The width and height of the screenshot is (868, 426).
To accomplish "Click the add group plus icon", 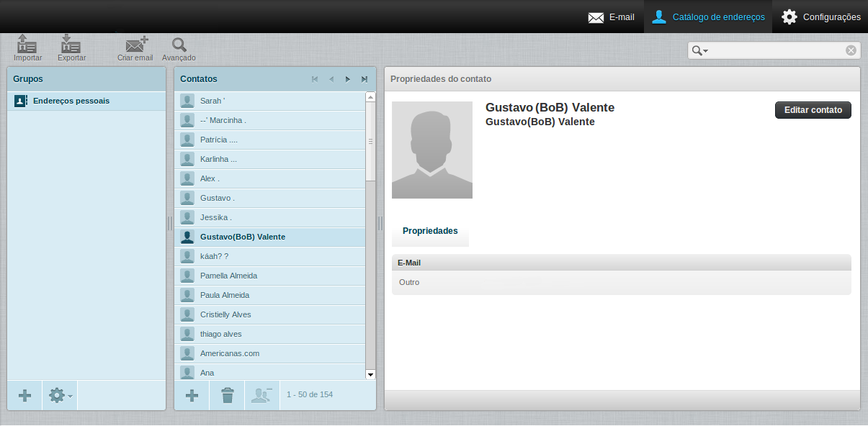I will (x=24, y=395).
